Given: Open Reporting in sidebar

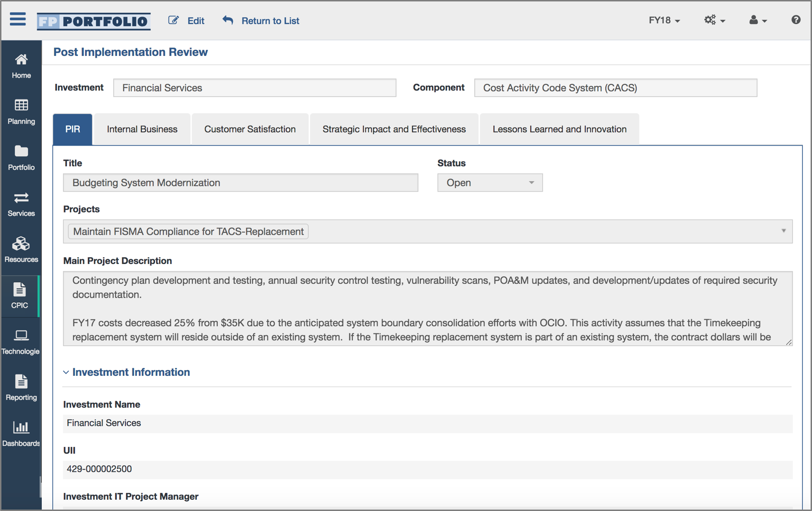Looking at the screenshot, I should [x=21, y=388].
